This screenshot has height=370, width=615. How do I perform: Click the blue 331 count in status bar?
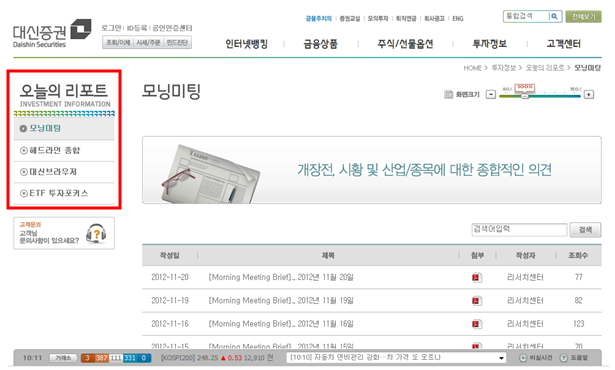coord(129,358)
